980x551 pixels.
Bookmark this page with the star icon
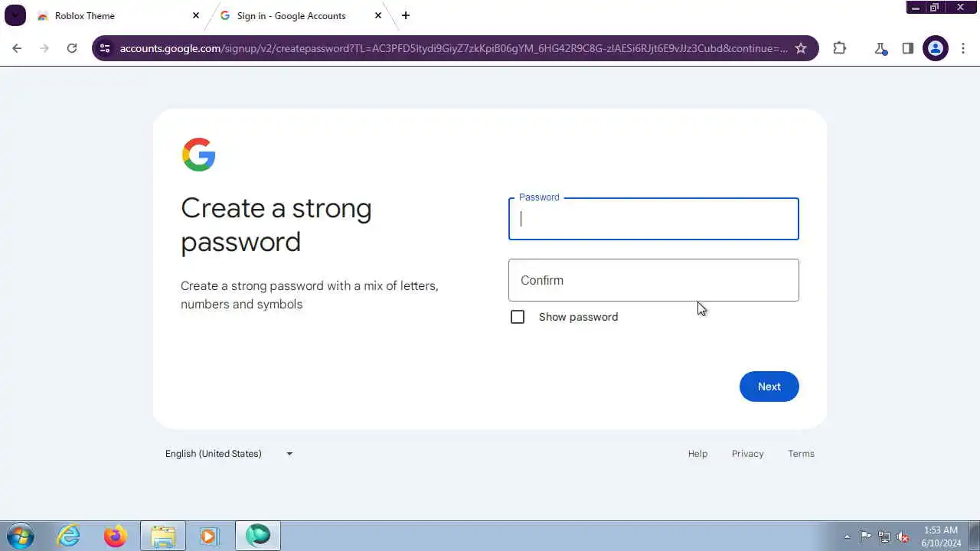(801, 48)
